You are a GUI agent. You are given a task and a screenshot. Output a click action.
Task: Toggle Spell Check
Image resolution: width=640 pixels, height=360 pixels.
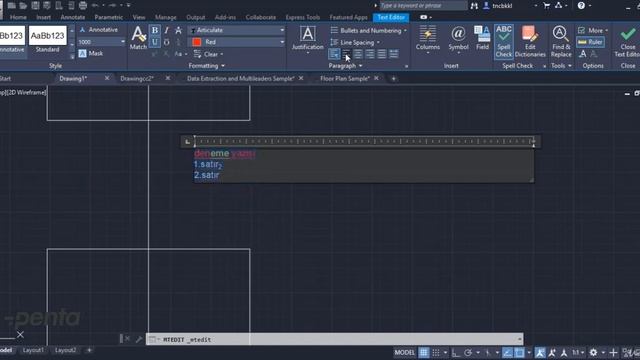coord(504,41)
